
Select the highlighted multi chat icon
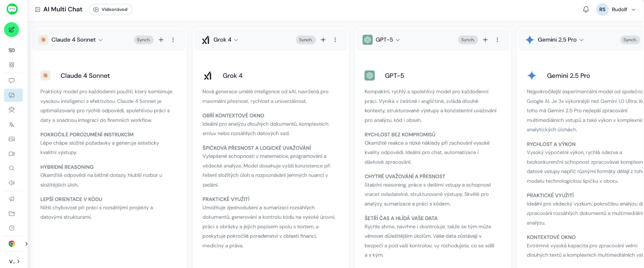(x=13, y=95)
